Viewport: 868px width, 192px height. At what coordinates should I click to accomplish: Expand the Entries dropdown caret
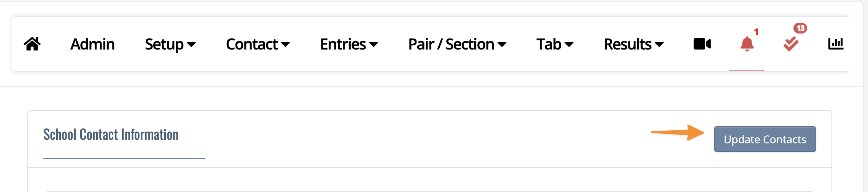click(374, 45)
